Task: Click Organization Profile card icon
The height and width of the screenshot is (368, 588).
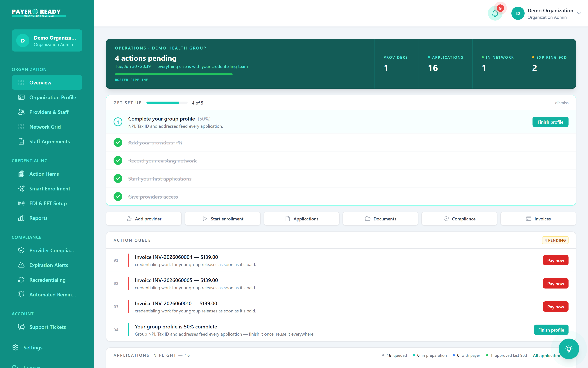Action: 21,97
